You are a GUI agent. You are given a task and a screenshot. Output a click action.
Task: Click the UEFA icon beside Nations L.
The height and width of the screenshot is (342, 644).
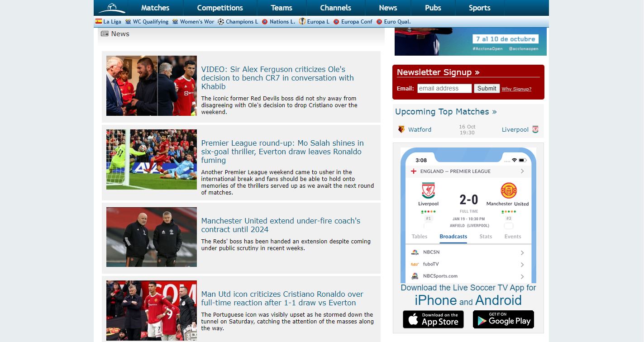click(265, 22)
